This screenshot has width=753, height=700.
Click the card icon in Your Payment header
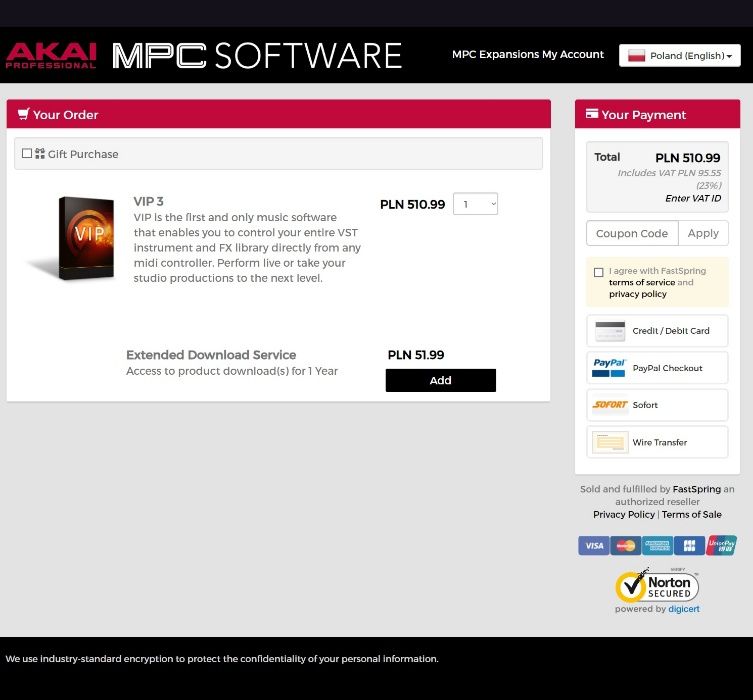coord(592,114)
